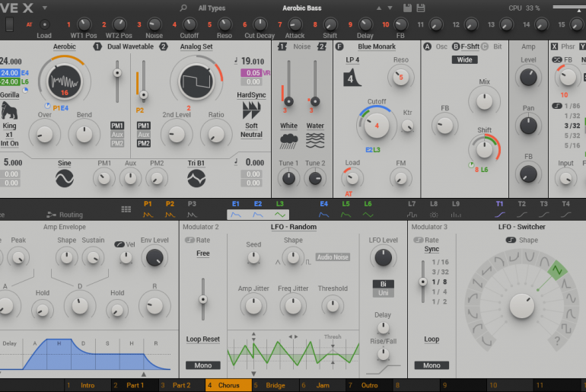Click the Amp Level knob
Image resolution: width=586 pixels, height=392 pixels.
pyautogui.click(x=528, y=78)
